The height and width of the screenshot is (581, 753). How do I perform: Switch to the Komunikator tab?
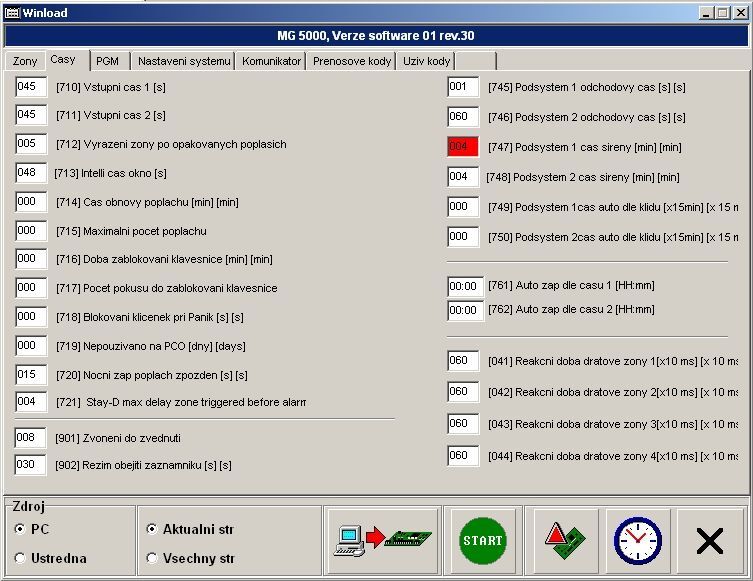[x=271, y=61]
